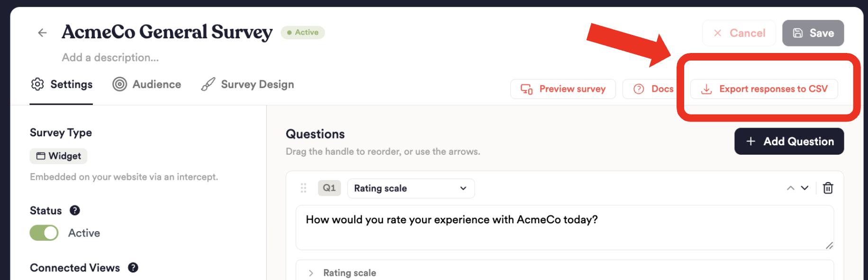Click the AcmeCo General Survey title
The width and height of the screenshot is (868, 280).
167,32
